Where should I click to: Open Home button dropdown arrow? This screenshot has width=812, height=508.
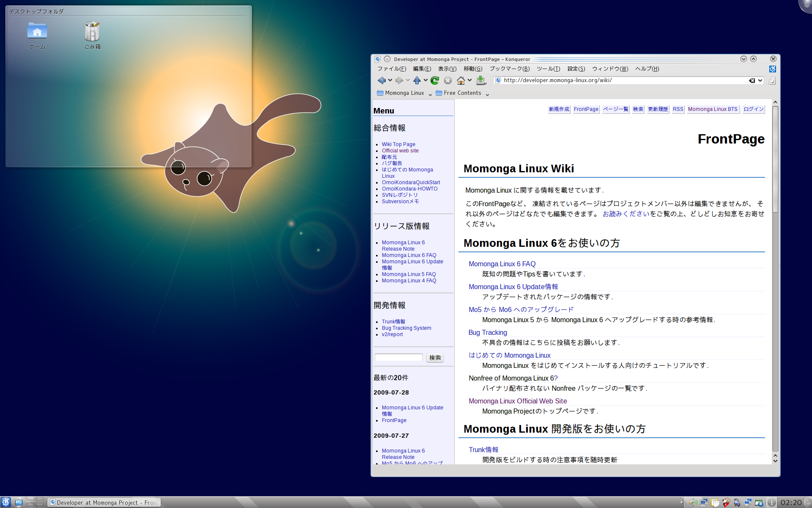tap(469, 80)
